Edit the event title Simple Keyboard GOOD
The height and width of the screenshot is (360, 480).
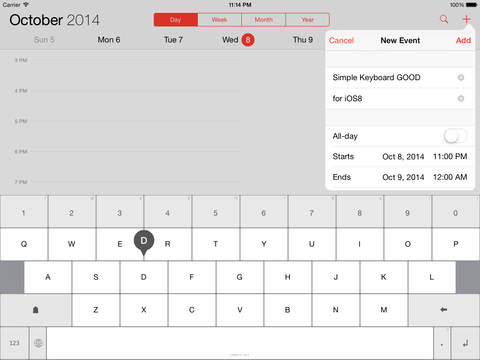click(376, 78)
